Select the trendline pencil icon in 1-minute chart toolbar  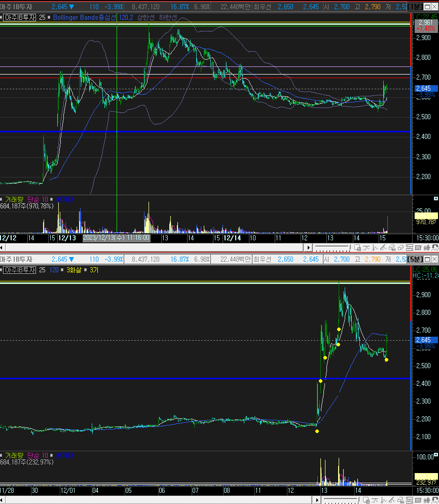383,247
